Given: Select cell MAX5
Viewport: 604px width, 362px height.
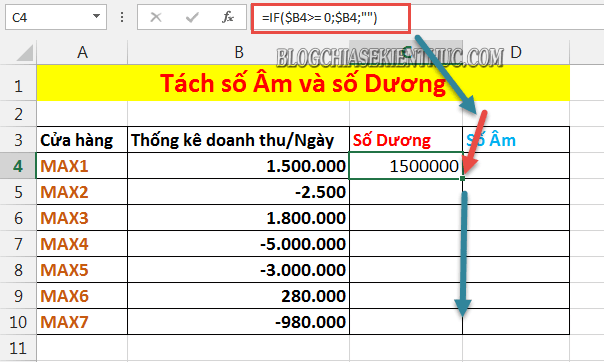Looking at the screenshot, I should [x=82, y=270].
